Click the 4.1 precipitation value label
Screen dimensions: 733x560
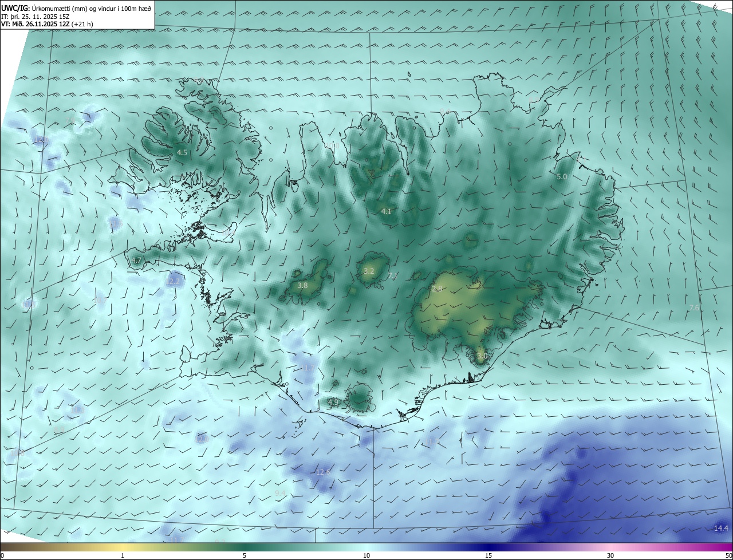pos(387,212)
